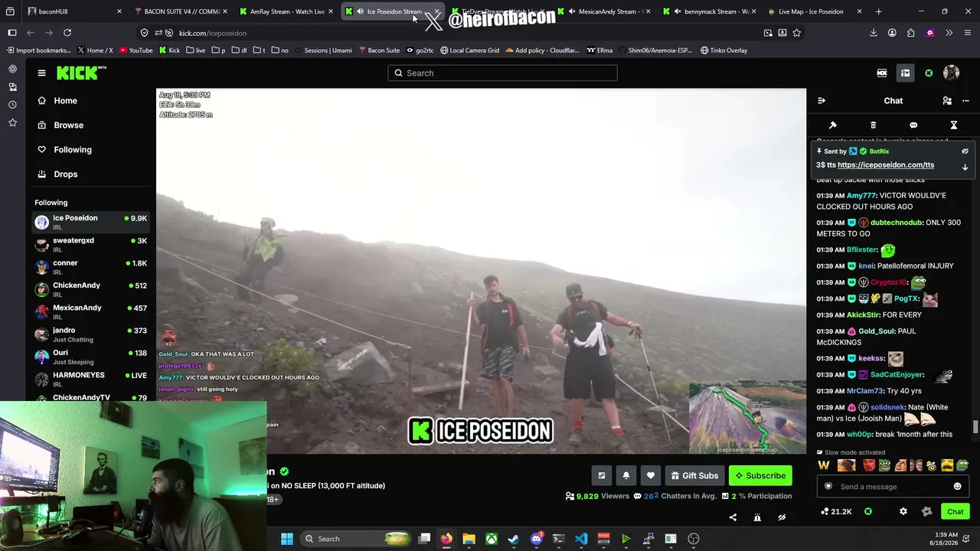
Task: Open the iceposeidon.com/tts link
Action: pos(886,165)
